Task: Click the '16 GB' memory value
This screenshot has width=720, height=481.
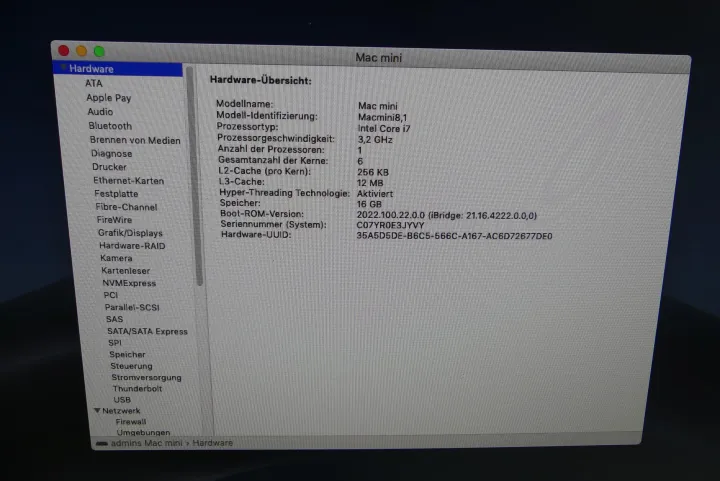Action: [x=369, y=204]
